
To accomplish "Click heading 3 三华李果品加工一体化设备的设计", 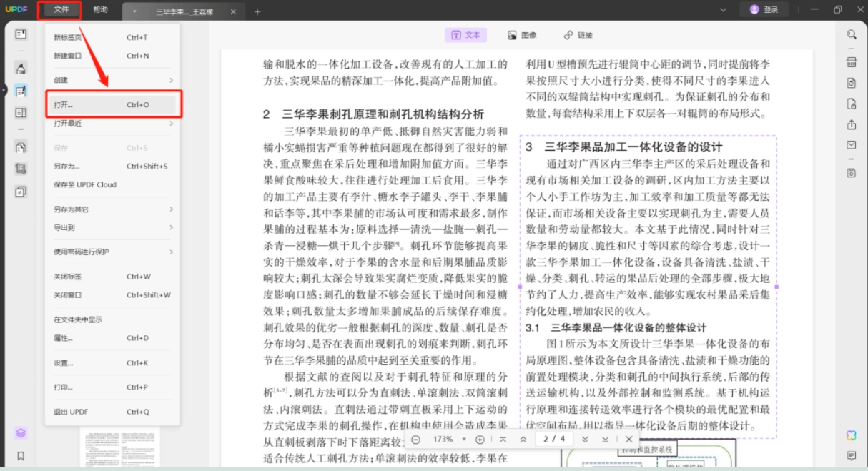I will coord(623,147).
